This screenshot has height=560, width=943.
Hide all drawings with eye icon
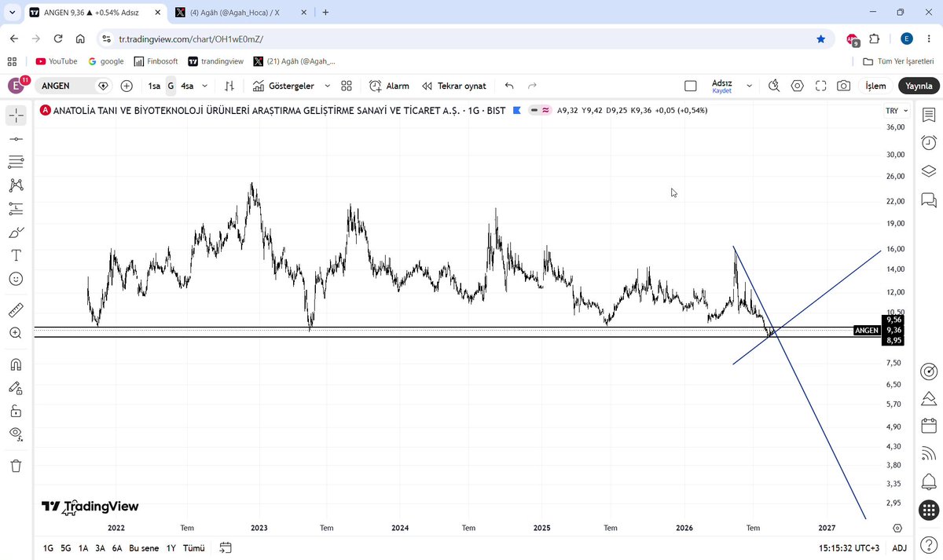point(16,434)
